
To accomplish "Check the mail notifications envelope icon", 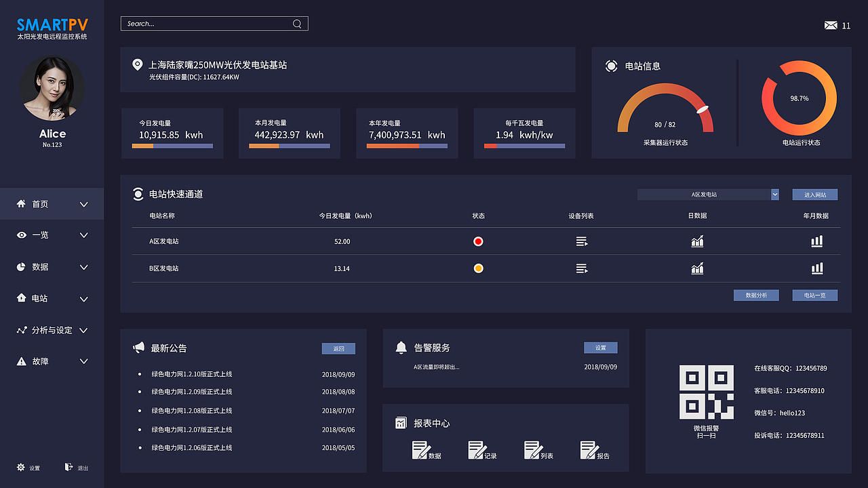I will coord(831,25).
